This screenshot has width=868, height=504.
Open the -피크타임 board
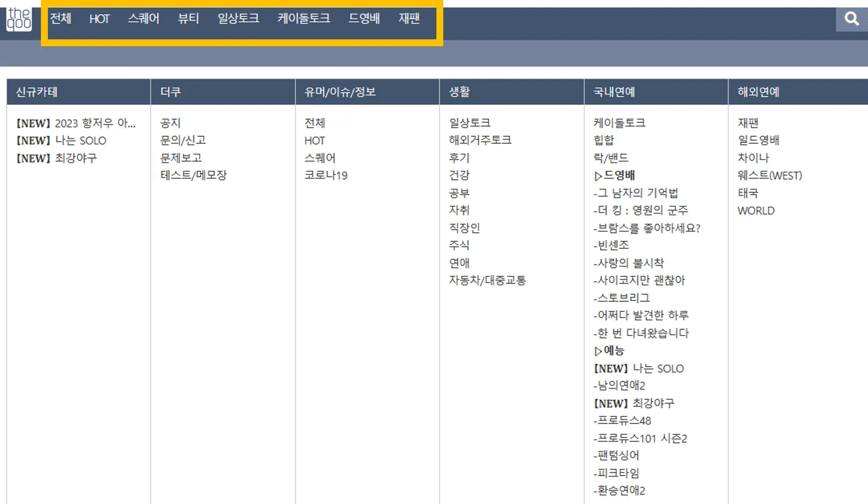(617, 473)
